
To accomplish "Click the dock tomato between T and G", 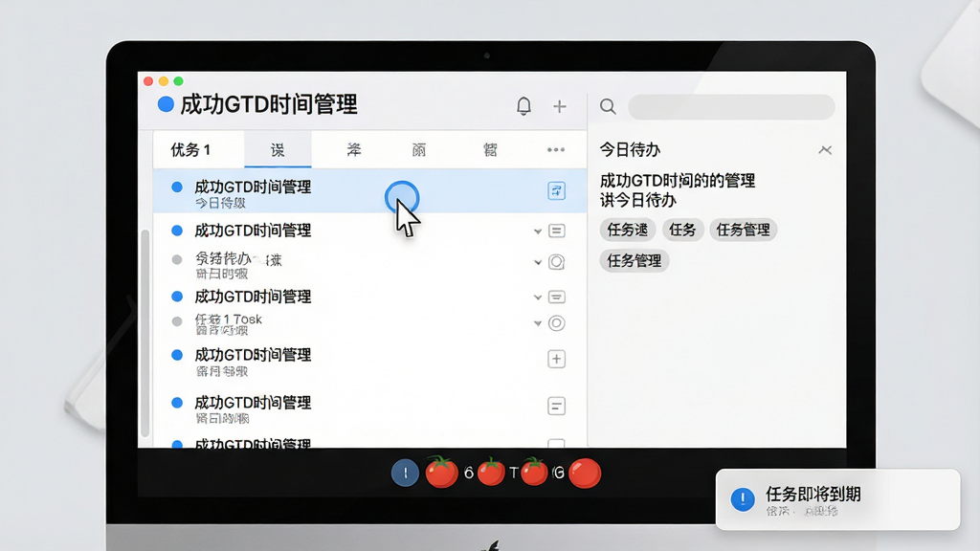I will pyautogui.click(x=534, y=471).
